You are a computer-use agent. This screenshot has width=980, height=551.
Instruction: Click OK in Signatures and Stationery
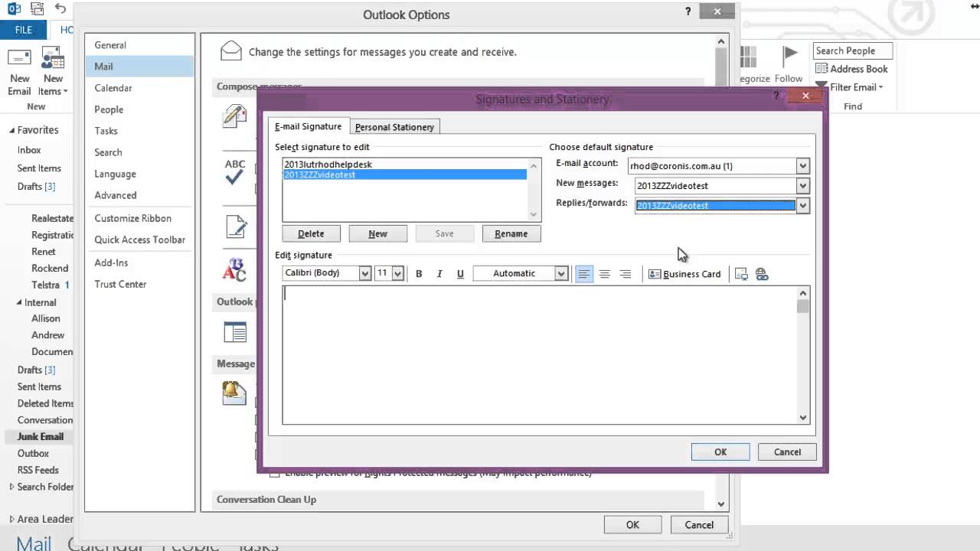pos(720,452)
